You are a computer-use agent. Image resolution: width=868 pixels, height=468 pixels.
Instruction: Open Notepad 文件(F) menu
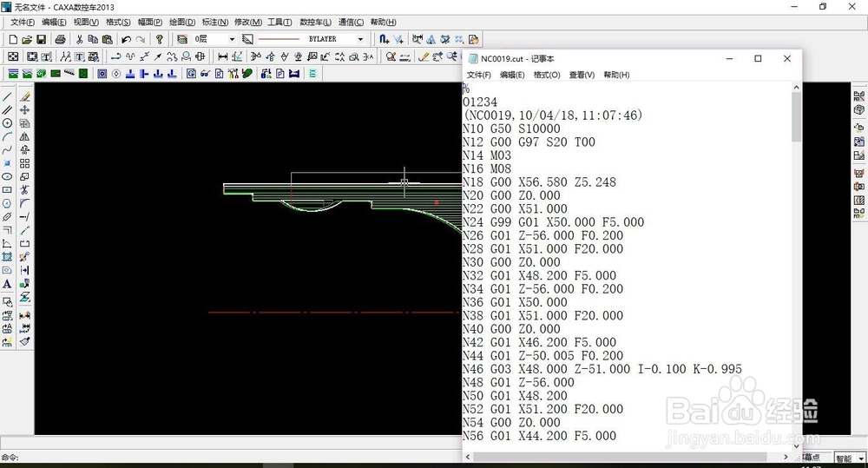point(479,75)
